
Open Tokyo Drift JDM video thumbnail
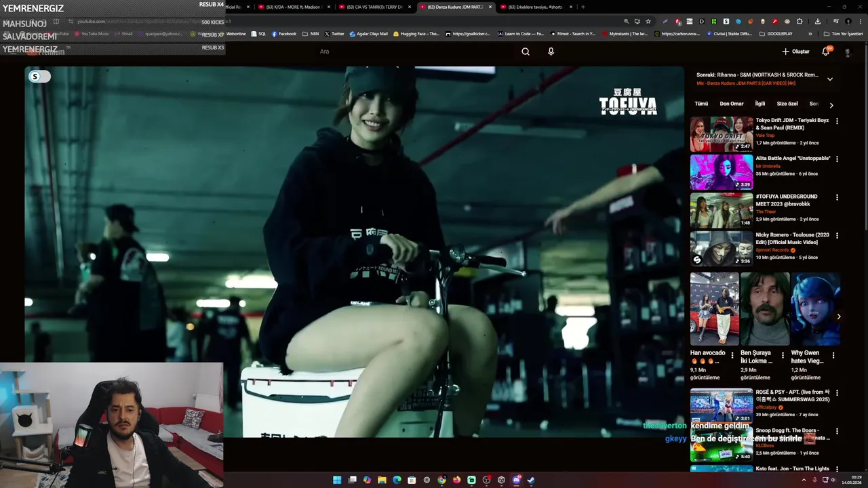pos(722,134)
